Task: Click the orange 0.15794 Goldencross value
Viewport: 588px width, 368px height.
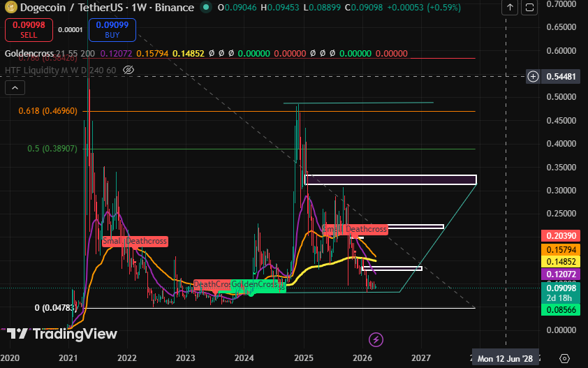Action: click(x=152, y=54)
